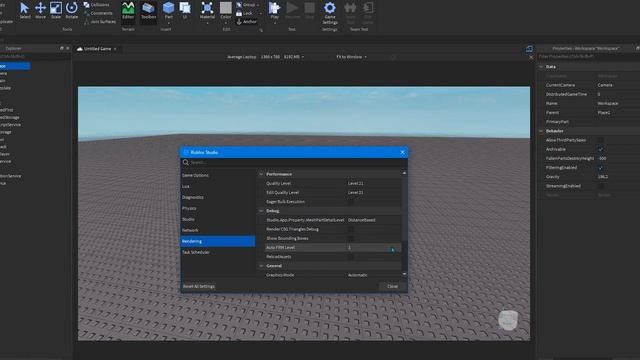The width and height of the screenshot is (640, 360).
Task: Collapse the Debug section in settings
Action: click(262, 211)
